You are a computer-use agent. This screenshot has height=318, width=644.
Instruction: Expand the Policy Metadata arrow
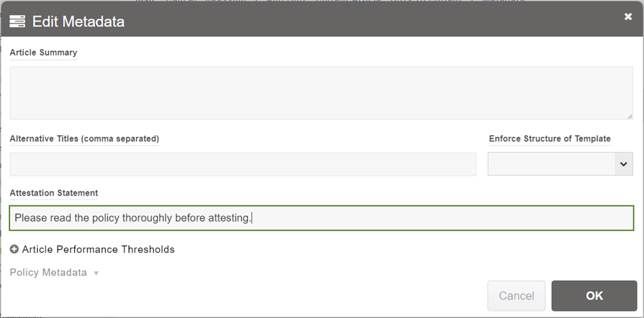coord(96,273)
